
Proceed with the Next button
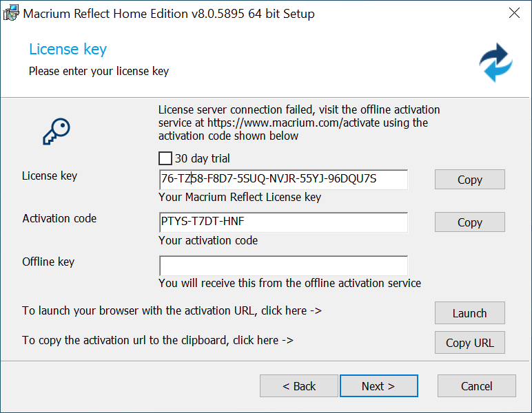click(x=378, y=386)
